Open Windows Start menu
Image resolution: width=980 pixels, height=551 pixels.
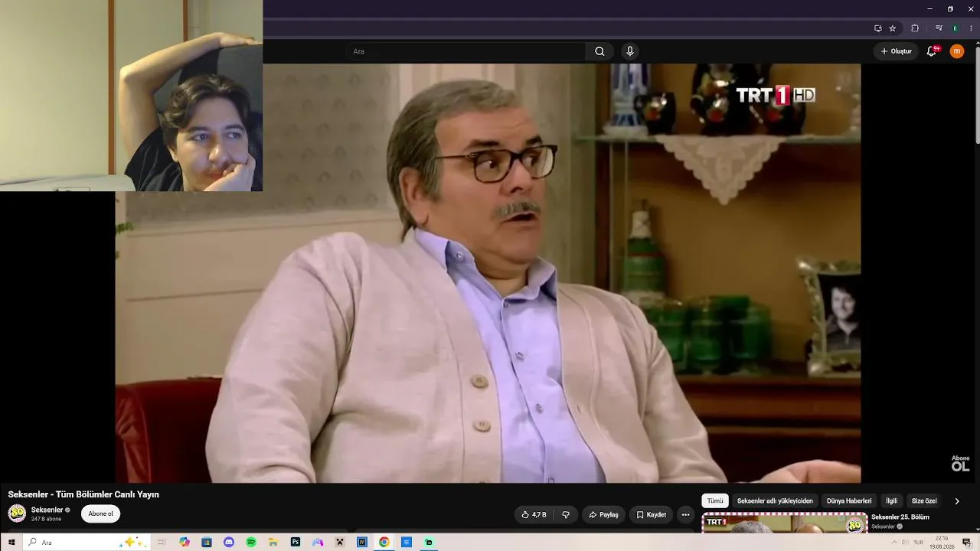[x=11, y=543]
